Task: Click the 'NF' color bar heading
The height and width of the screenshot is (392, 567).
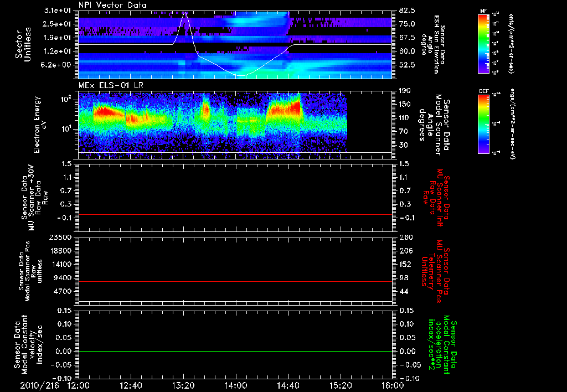Action: click(x=484, y=11)
